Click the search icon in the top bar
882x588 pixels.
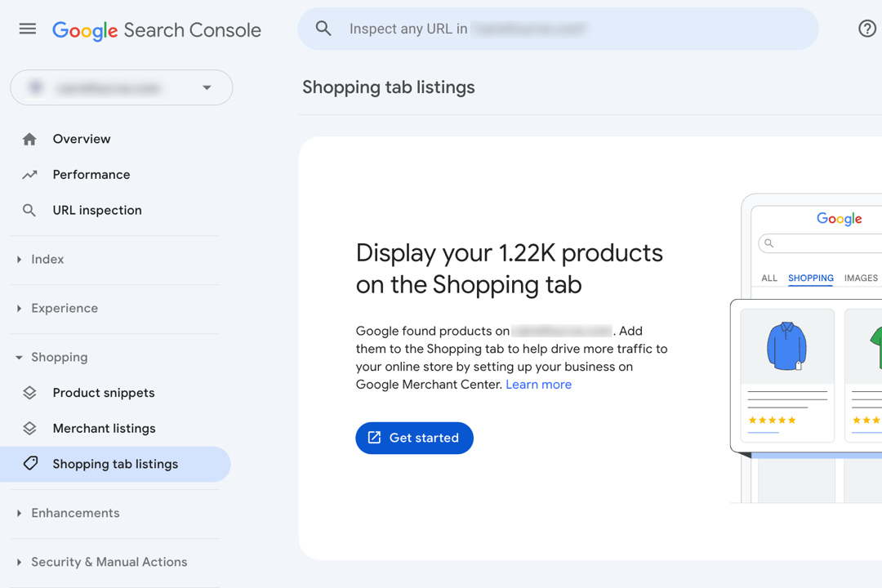[323, 29]
